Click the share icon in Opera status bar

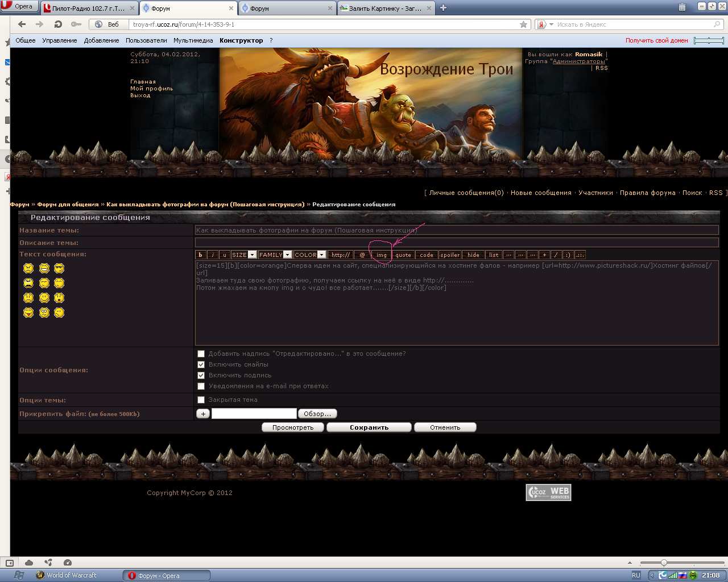pyautogui.click(x=48, y=563)
